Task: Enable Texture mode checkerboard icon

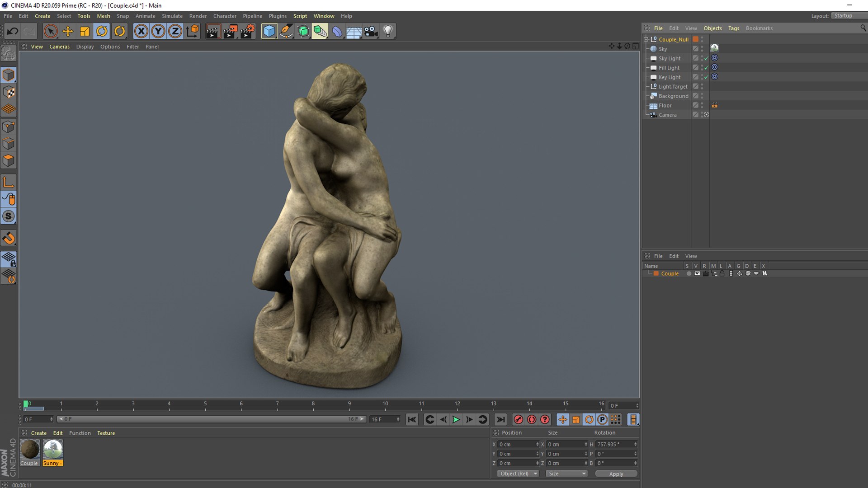Action: [9, 92]
